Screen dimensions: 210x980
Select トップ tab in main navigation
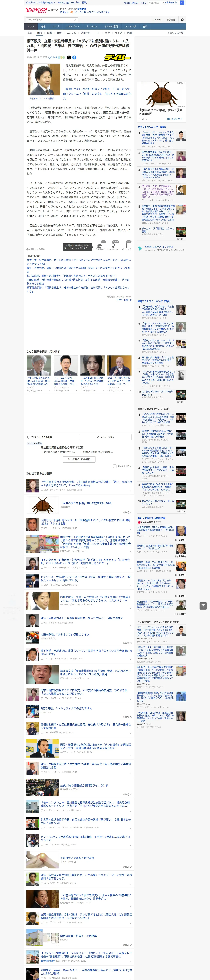(31, 27)
